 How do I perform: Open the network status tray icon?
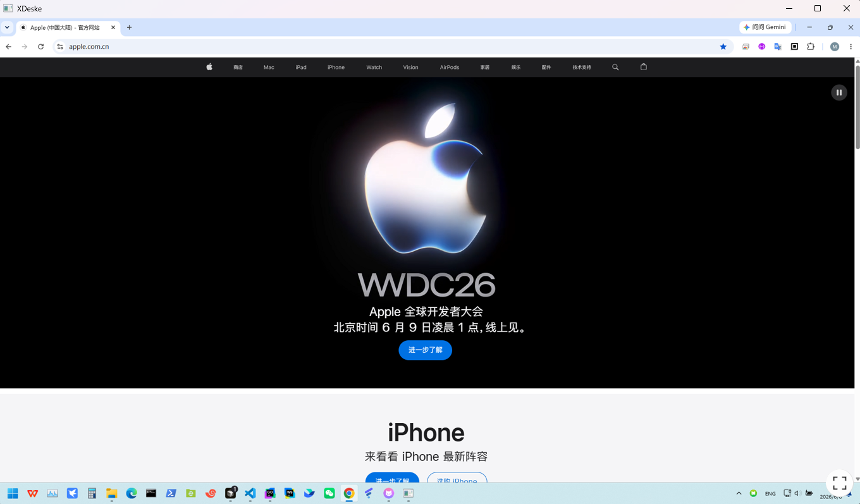click(787, 493)
